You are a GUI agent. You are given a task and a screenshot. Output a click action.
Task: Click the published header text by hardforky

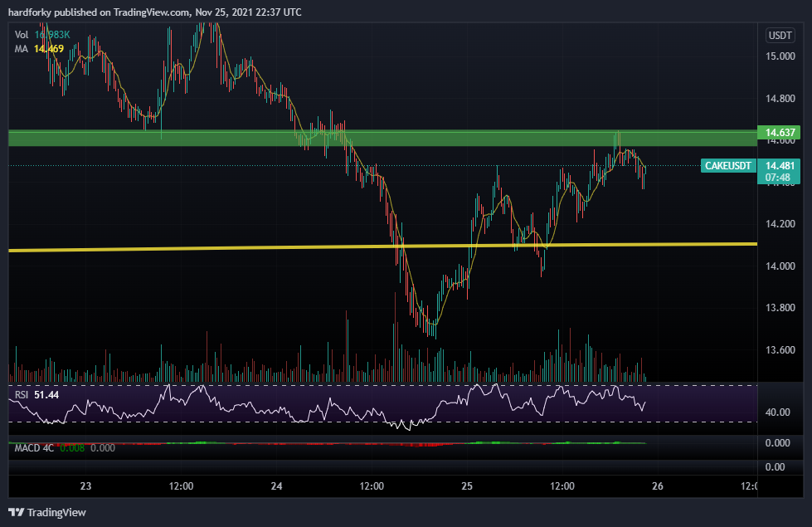(155, 12)
